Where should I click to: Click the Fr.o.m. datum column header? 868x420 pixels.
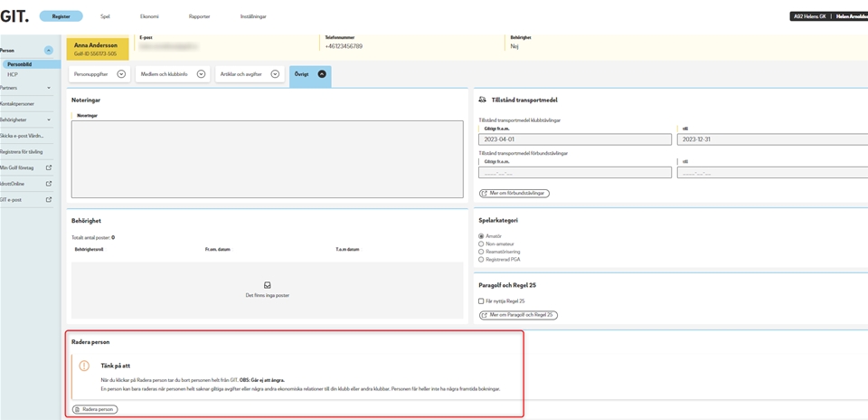click(x=218, y=250)
